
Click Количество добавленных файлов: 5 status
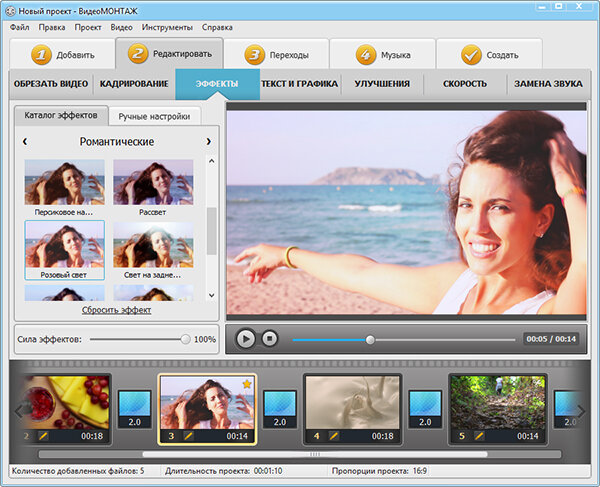(78, 471)
